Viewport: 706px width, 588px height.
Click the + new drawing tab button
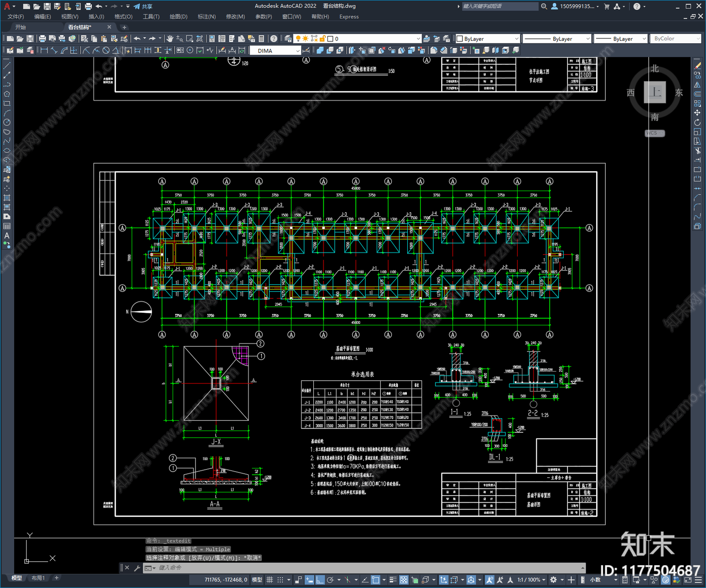[x=124, y=27]
